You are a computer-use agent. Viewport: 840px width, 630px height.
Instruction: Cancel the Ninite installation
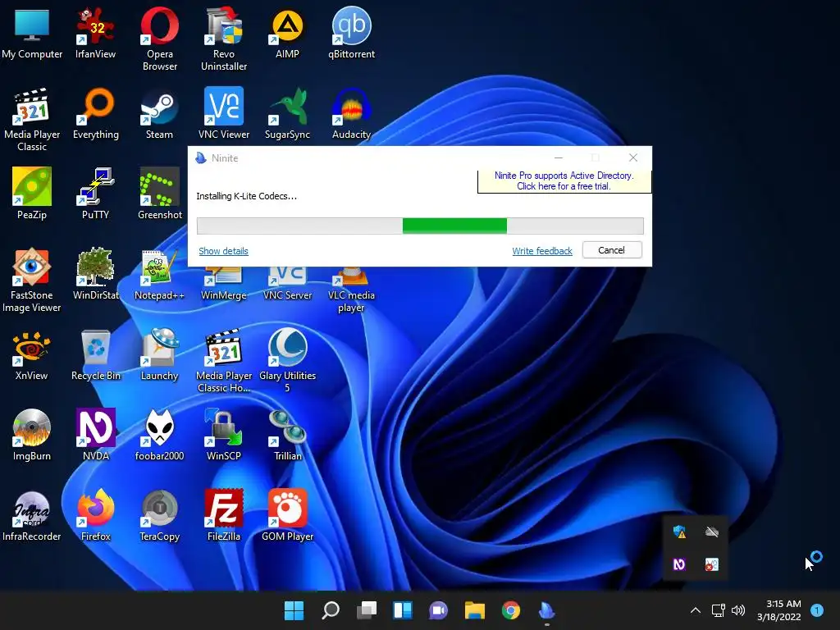click(x=612, y=250)
